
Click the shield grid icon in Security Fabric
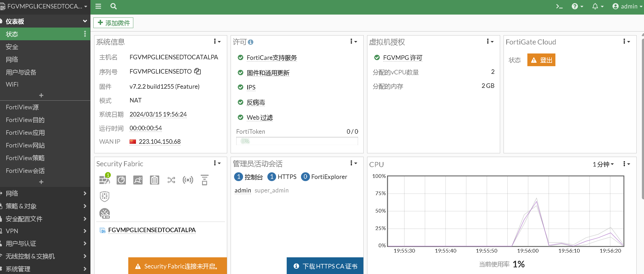[x=105, y=196]
